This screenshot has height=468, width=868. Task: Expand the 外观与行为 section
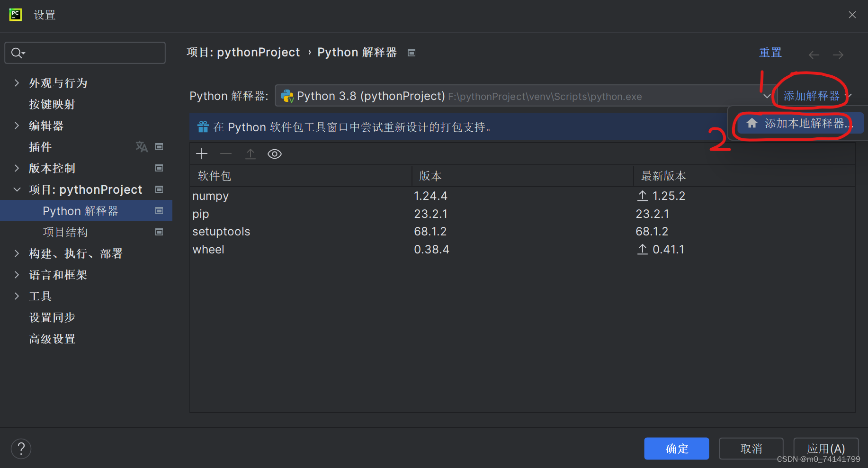pos(17,83)
